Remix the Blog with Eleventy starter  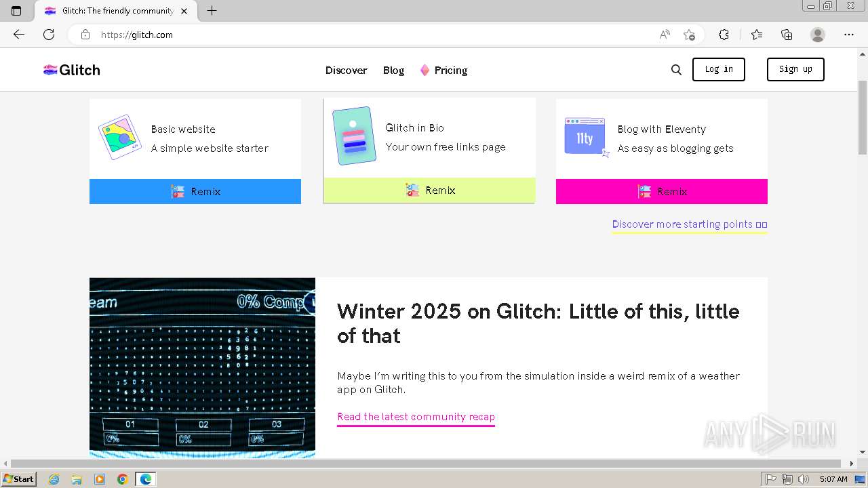click(x=662, y=191)
